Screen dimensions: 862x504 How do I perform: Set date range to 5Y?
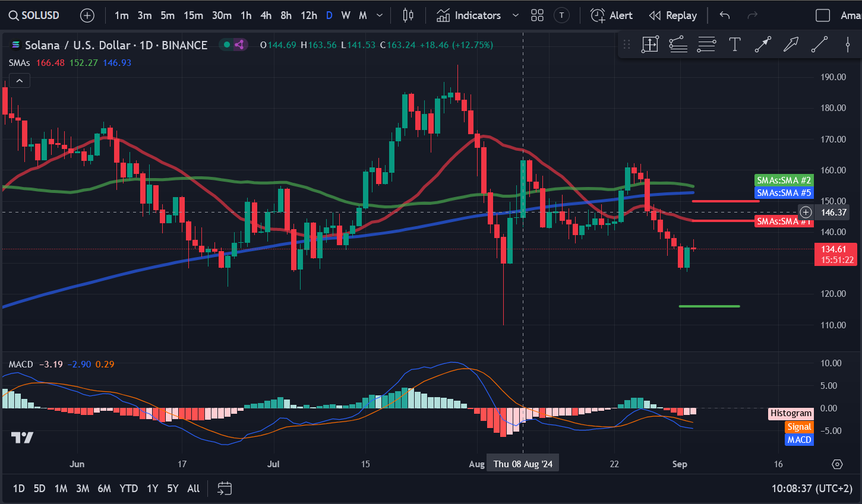point(172,489)
